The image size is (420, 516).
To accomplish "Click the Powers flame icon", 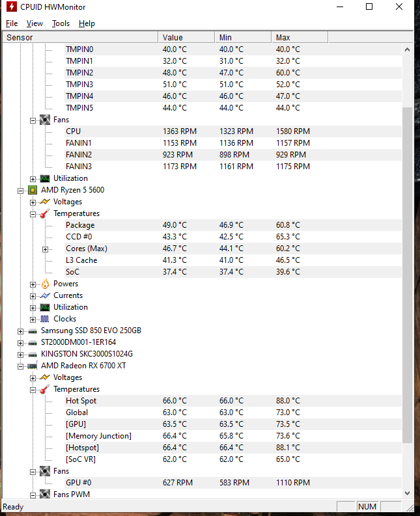I will click(45, 284).
